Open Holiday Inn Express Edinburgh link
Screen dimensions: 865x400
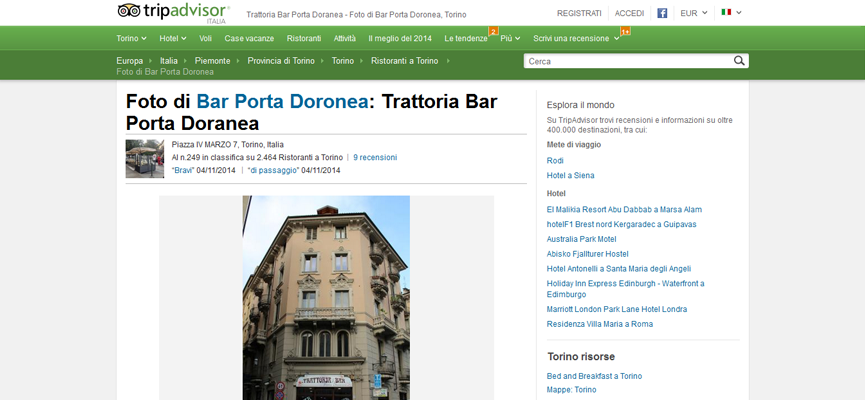click(626, 289)
